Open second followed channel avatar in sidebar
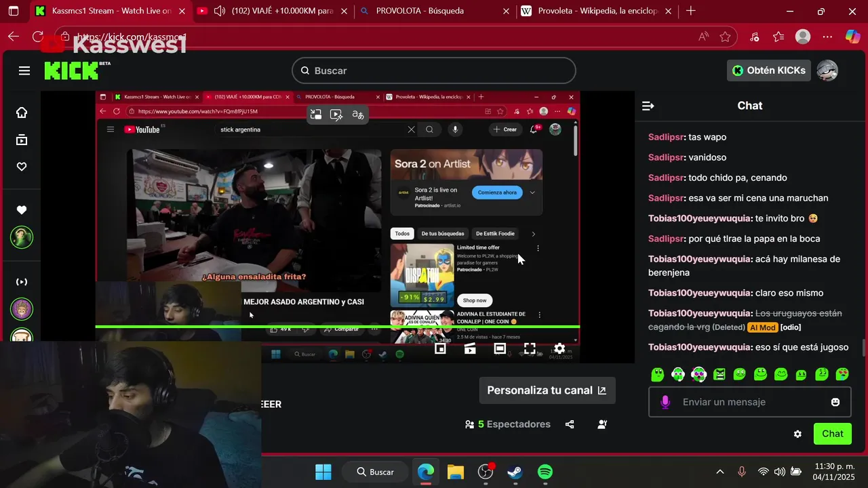Viewport: 868px width, 488px height. click(22, 309)
